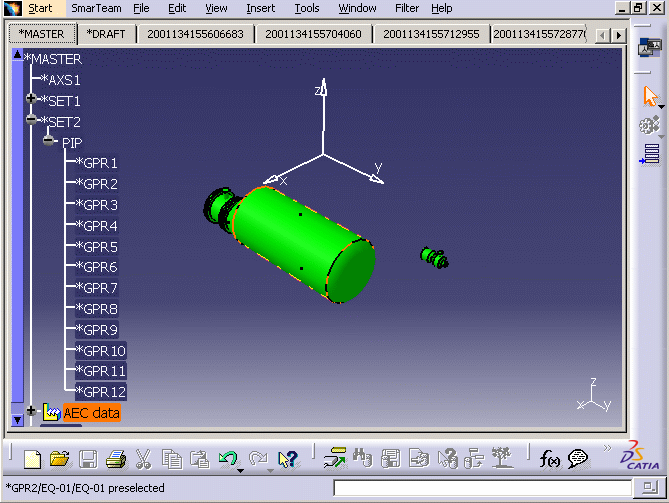Click the tree scrollbar down arrow
Image resolution: width=669 pixels, height=503 pixels.
[x=17, y=420]
